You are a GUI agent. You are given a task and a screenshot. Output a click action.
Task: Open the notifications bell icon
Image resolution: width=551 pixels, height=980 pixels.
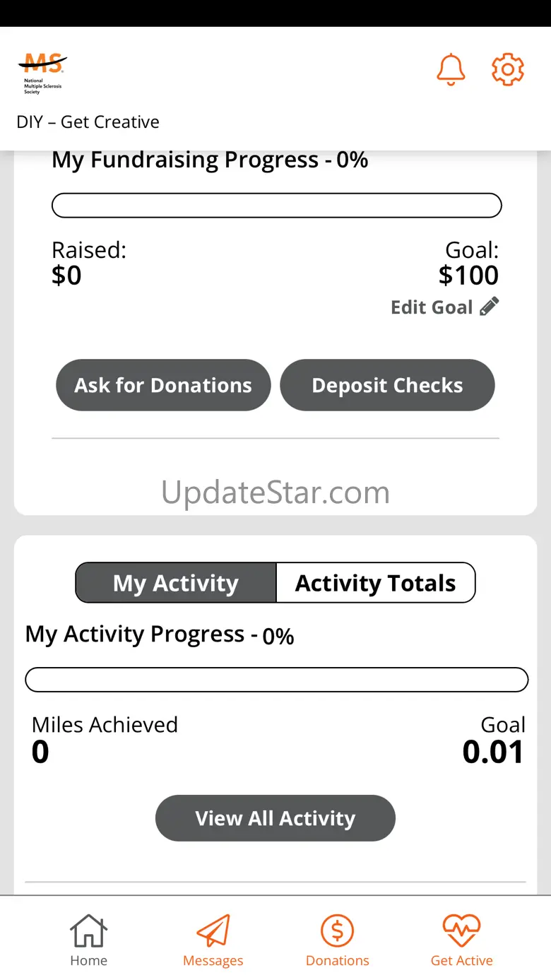pyautogui.click(x=451, y=70)
